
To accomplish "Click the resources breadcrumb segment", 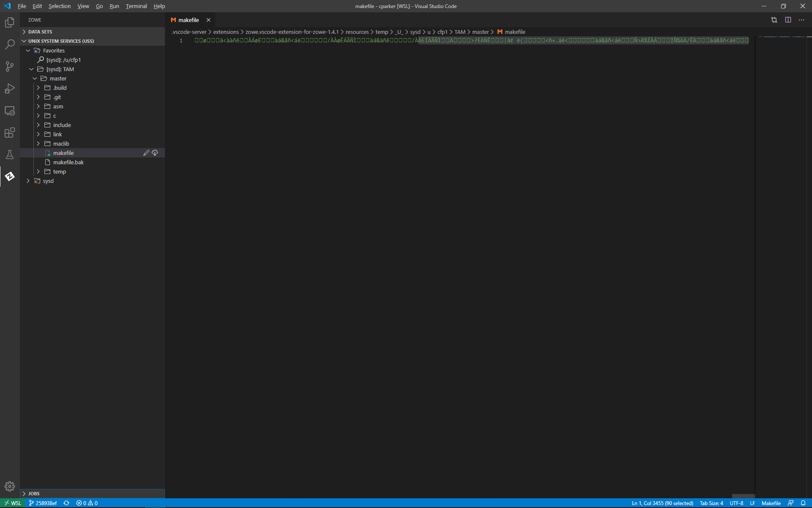I will [357, 32].
